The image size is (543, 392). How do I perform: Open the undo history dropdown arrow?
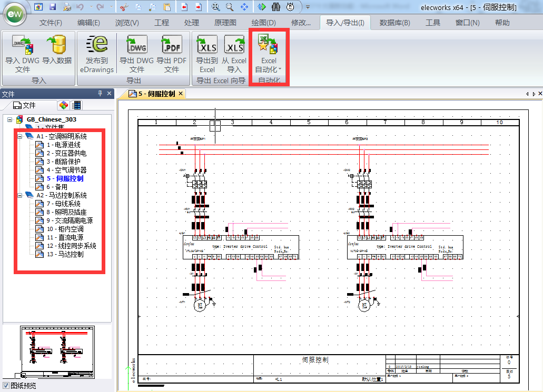tap(91, 6)
